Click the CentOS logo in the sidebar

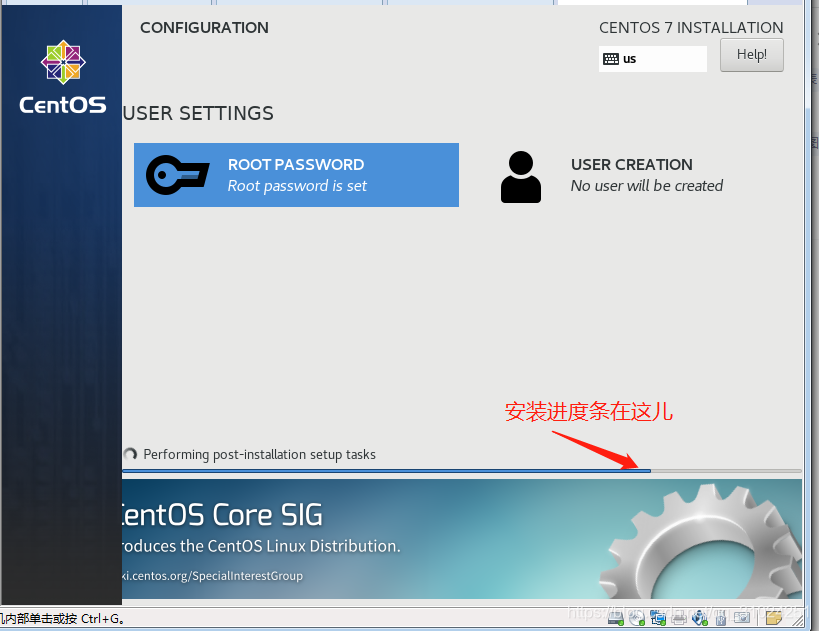[x=63, y=77]
